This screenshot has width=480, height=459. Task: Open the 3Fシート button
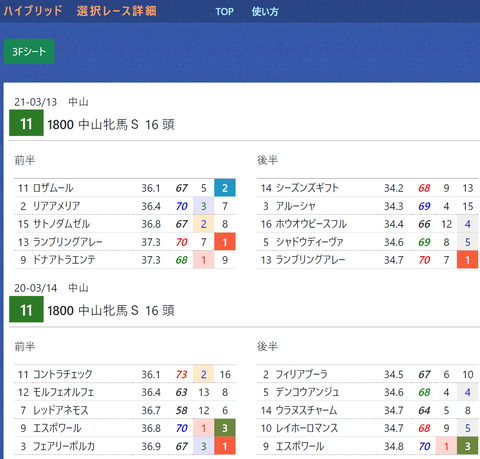(x=29, y=51)
